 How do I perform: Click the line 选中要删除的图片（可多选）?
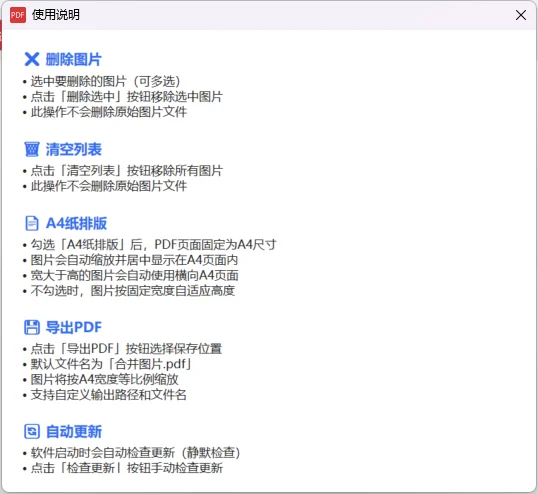(x=105, y=81)
